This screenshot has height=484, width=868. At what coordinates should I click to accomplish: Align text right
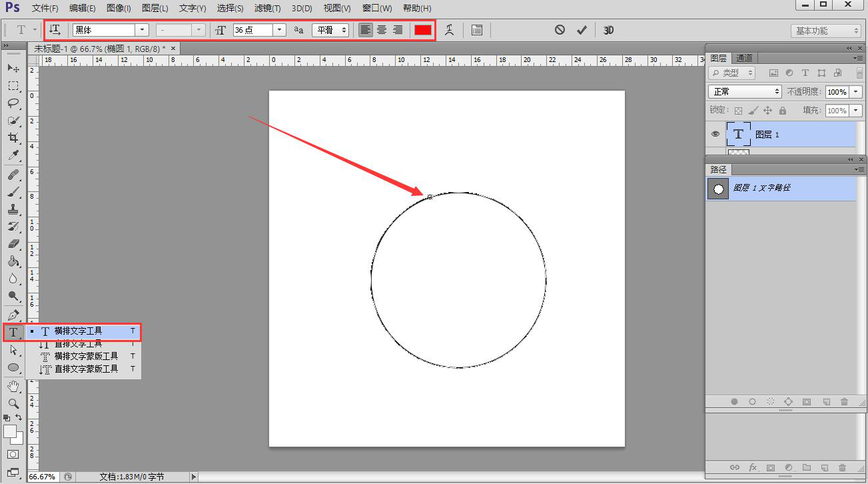coord(398,30)
